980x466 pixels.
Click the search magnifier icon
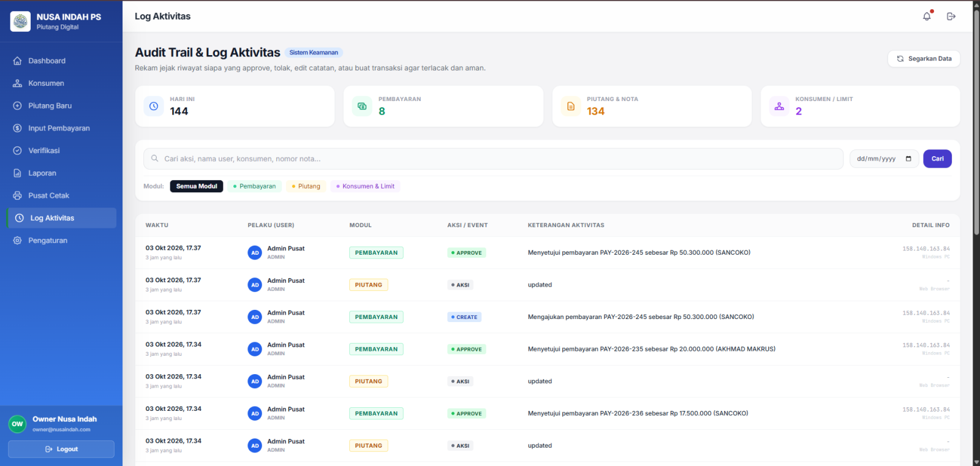(155, 159)
